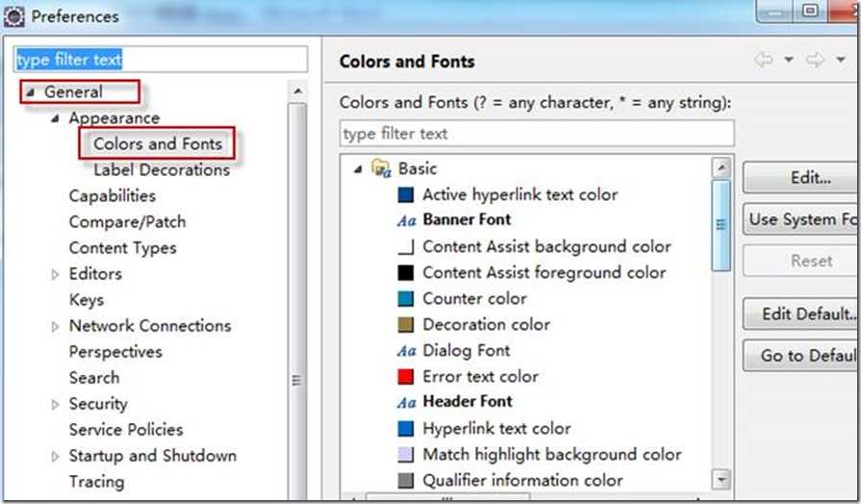The width and height of the screenshot is (861, 504).
Task: Select the Active hyperlink text color swatch
Action: [x=406, y=195]
